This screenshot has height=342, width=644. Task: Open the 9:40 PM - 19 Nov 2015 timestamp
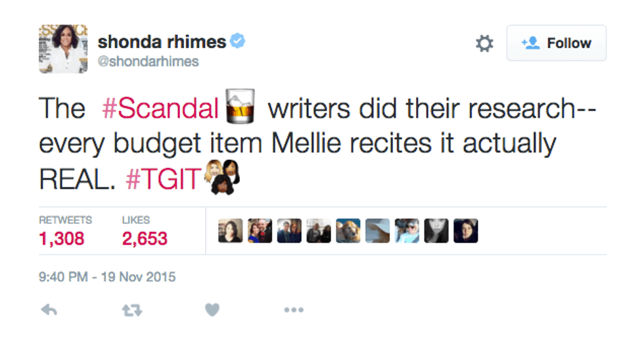tap(107, 277)
